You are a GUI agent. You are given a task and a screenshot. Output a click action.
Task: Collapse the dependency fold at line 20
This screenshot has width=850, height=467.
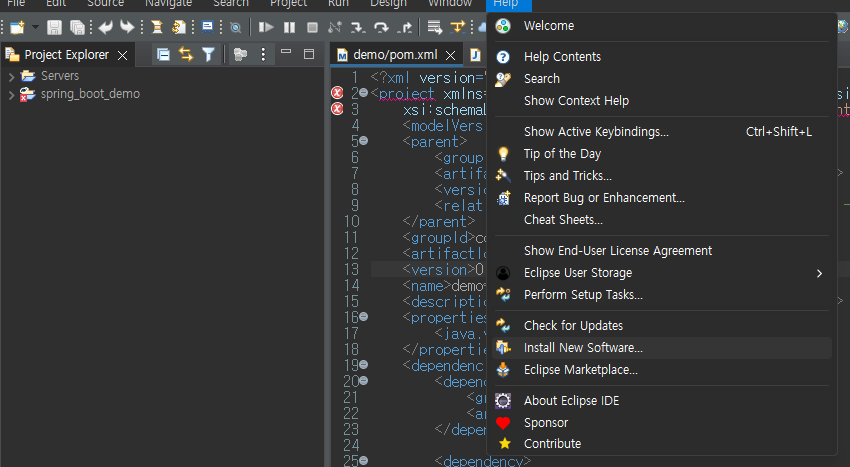(364, 381)
